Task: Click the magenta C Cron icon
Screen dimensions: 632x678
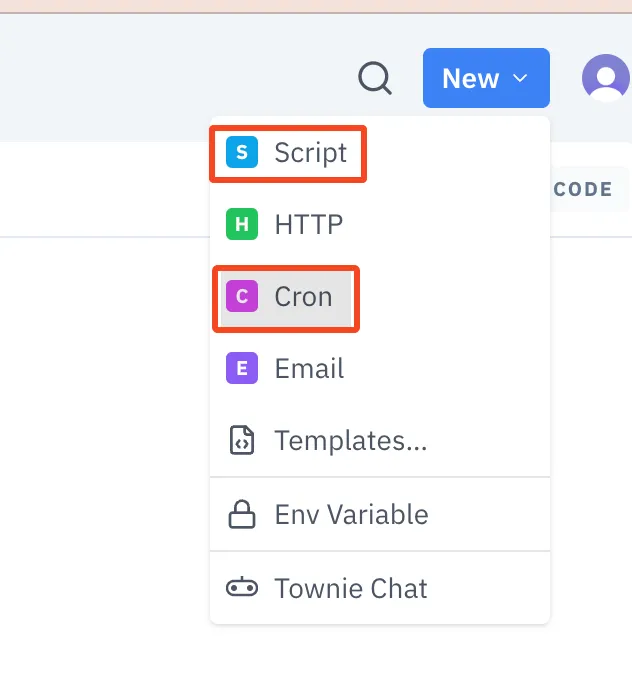Action: click(x=242, y=296)
